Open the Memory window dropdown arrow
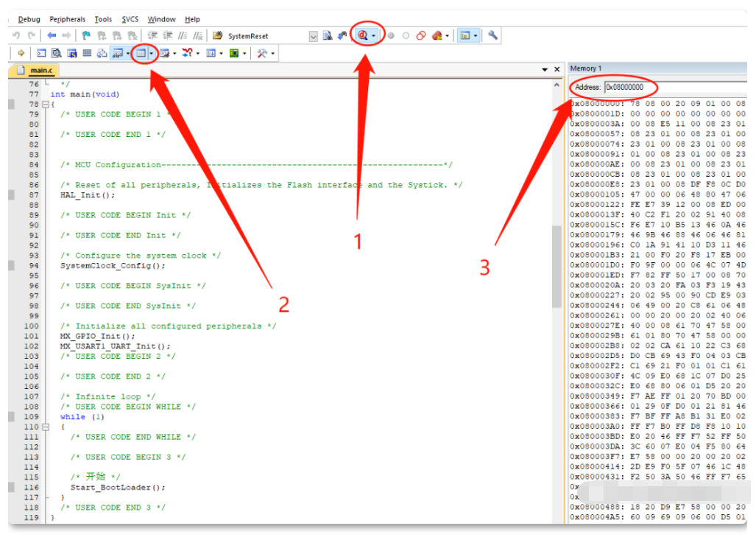The width and height of the screenshot is (756, 540). [x=152, y=53]
